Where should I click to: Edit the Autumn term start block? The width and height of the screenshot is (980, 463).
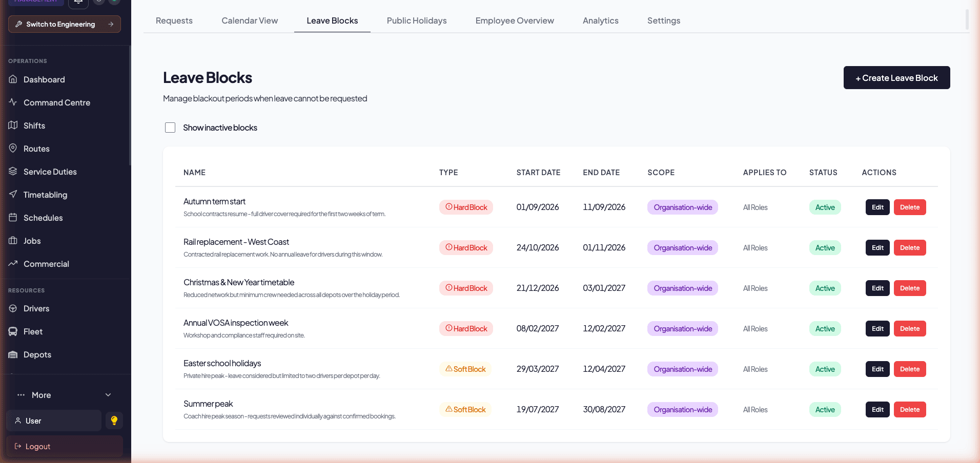pos(877,207)
